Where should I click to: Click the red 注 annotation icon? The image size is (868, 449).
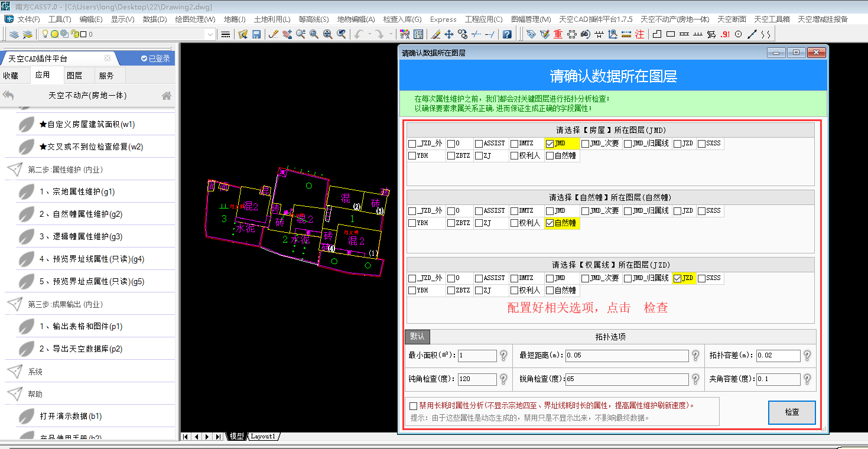(x=639, y=34)
